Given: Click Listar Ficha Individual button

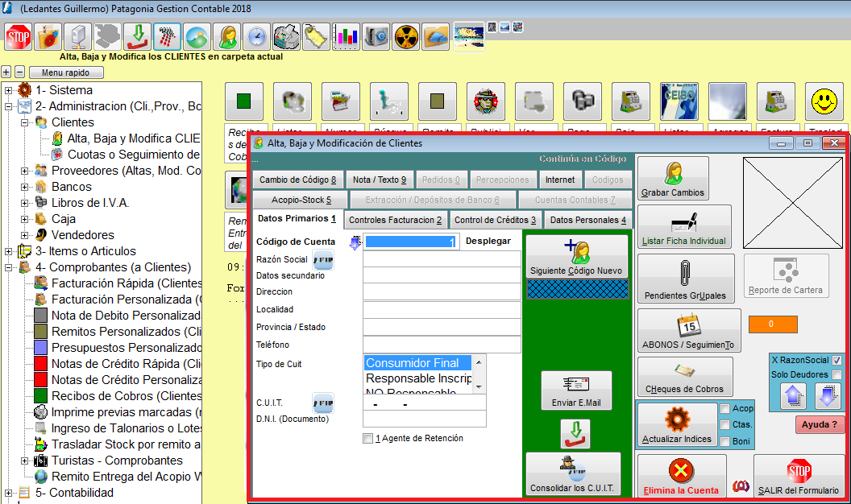Looking at the screenshot, I should [x=684, y=226].
